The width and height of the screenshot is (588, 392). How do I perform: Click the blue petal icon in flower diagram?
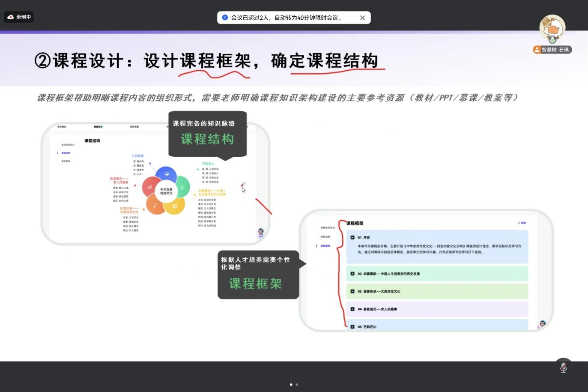pos(167,174)
